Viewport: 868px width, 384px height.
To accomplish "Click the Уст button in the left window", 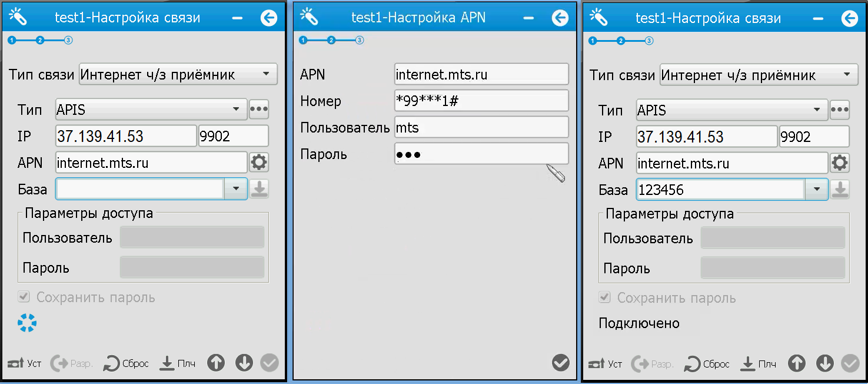I will (25, 363).
